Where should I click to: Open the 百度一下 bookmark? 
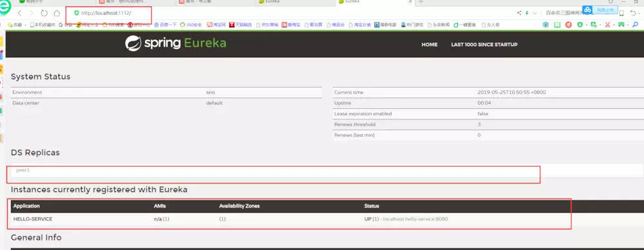pyautogui.click(x=165, y=24)
